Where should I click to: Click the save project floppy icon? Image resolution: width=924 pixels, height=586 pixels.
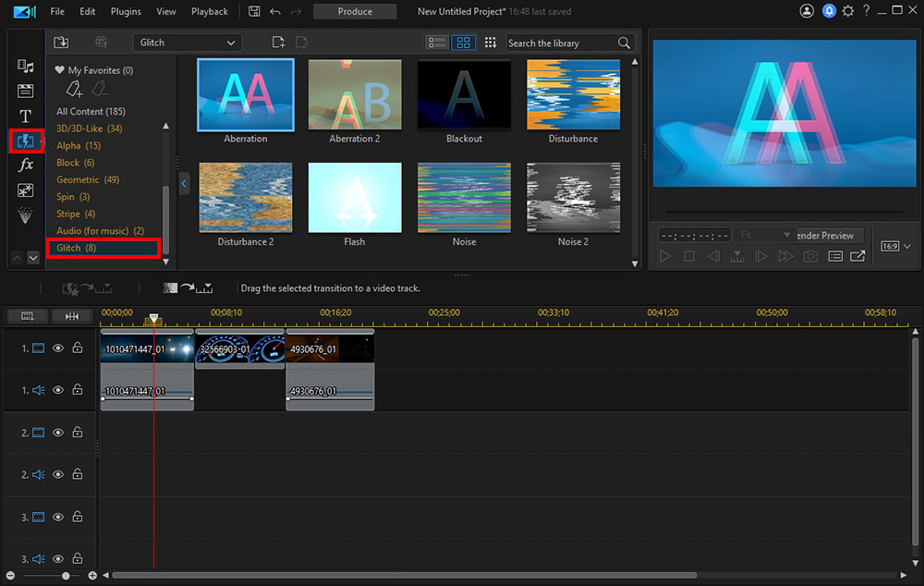pyautogui.click(x=254, y=12)
